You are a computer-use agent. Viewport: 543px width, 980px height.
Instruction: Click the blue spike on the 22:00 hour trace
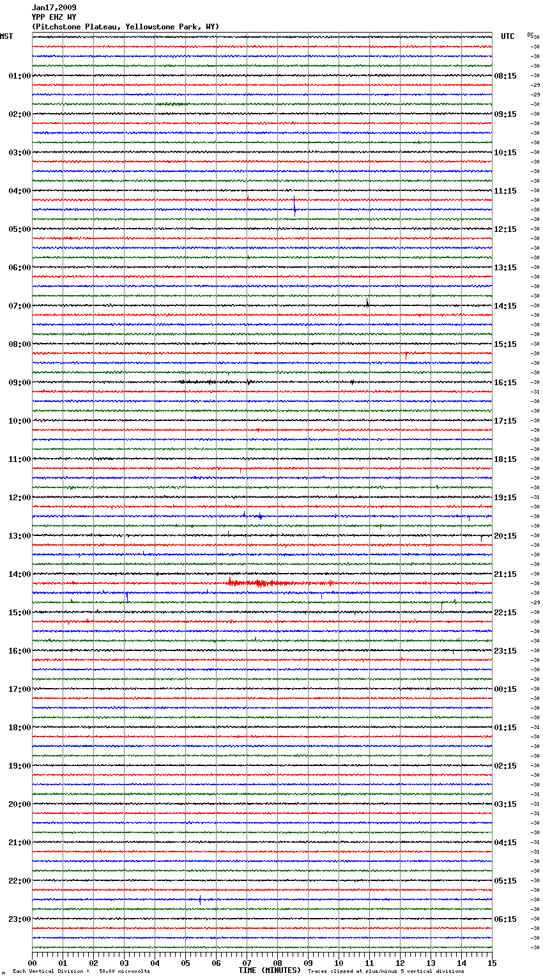(x=200, y=900)
